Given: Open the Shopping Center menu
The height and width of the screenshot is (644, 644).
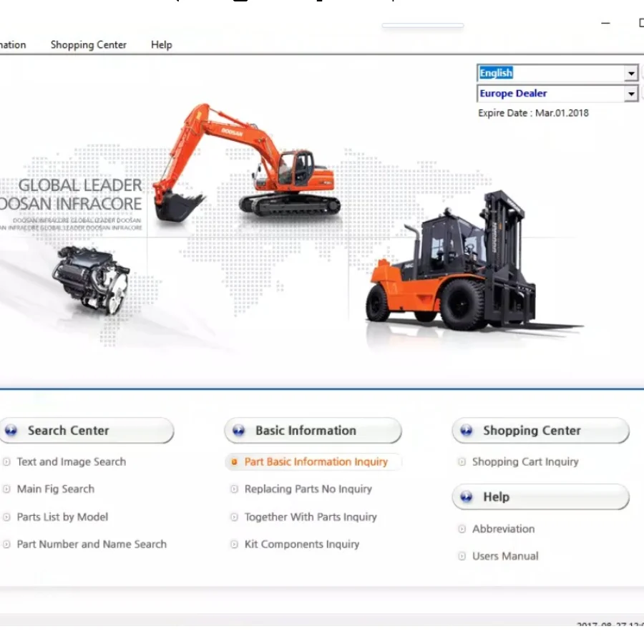Looking at the screenshot, I should (x=88, y=45).
